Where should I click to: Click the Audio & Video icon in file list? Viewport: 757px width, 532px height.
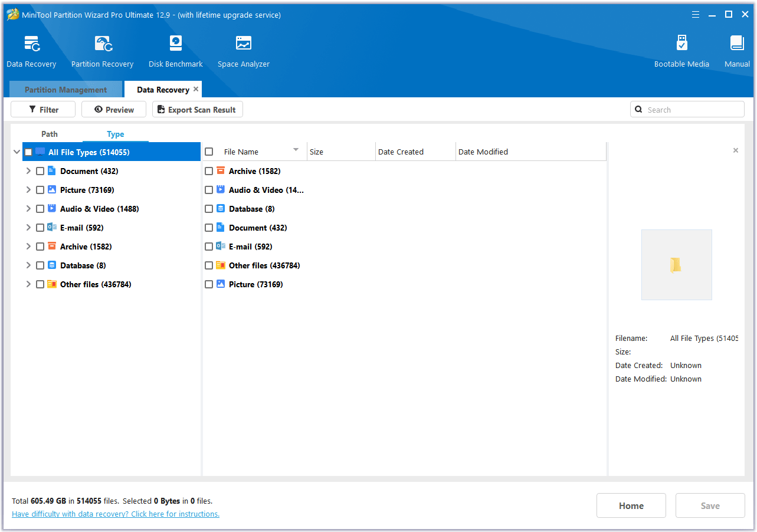[221, 190]
